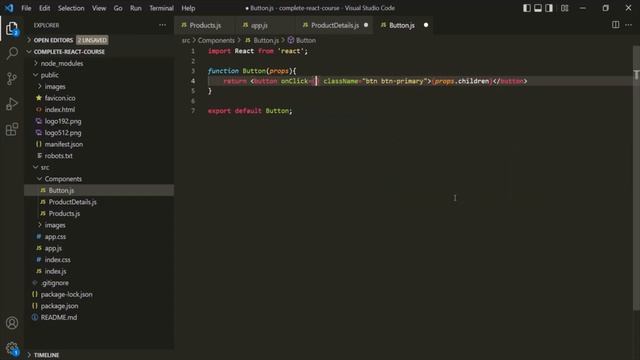The height and width of the screenshot is (360, 640).
Task: Click the favicon.ico star icon
Action: [x=39, y=98]
